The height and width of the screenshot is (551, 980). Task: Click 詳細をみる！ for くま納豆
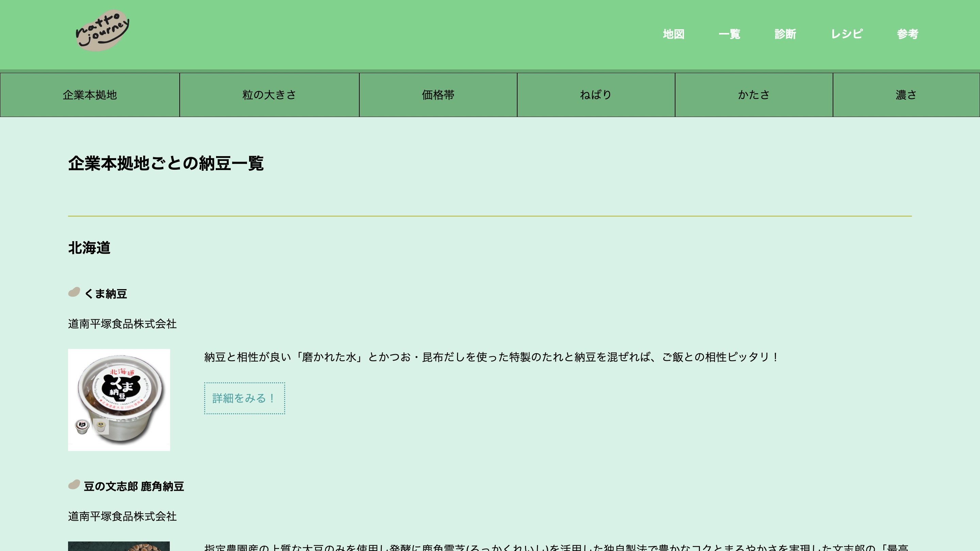[x=244, y=398]
